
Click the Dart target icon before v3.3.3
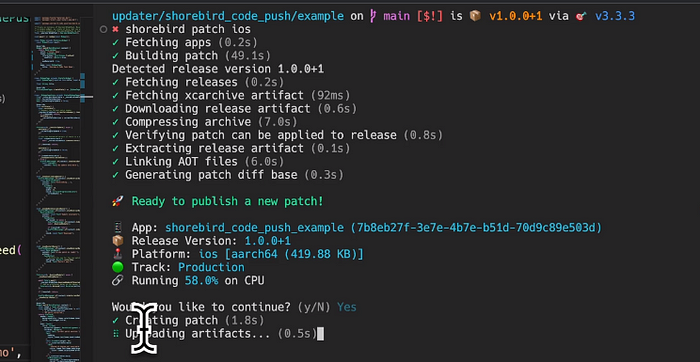(581, 16)
